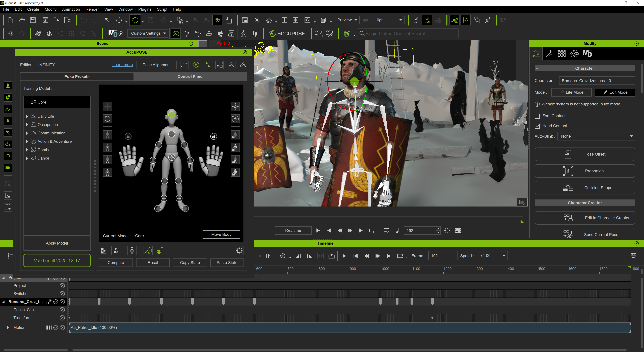Toggle the Lite Mode button
Screen dimensions: 644x352
(571, 92)
